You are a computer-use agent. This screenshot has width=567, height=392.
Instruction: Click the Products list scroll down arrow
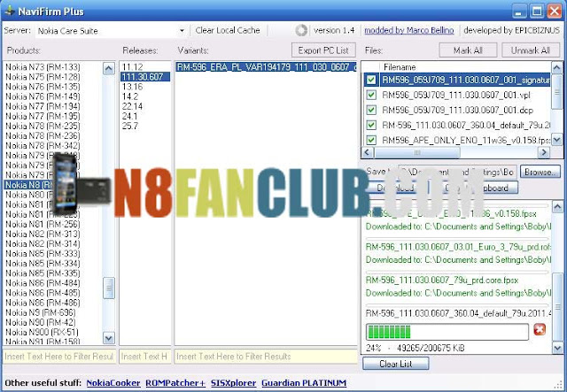click(109, 338)
